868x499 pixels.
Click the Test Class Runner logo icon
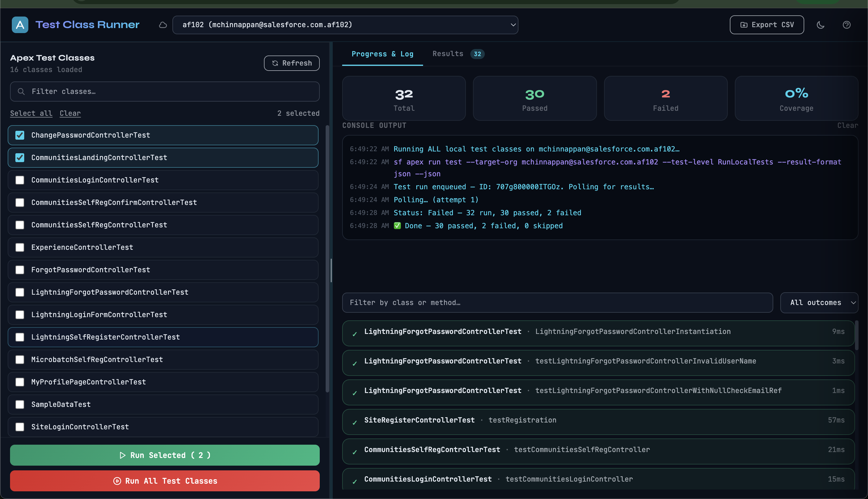point(20,25)
